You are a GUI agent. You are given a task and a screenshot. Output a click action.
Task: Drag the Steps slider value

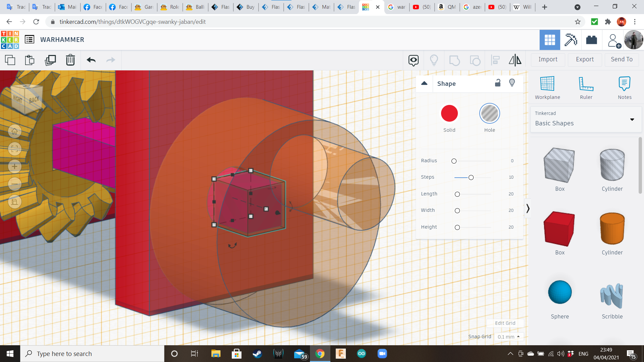pyautogui.click(x=471, y=177)
